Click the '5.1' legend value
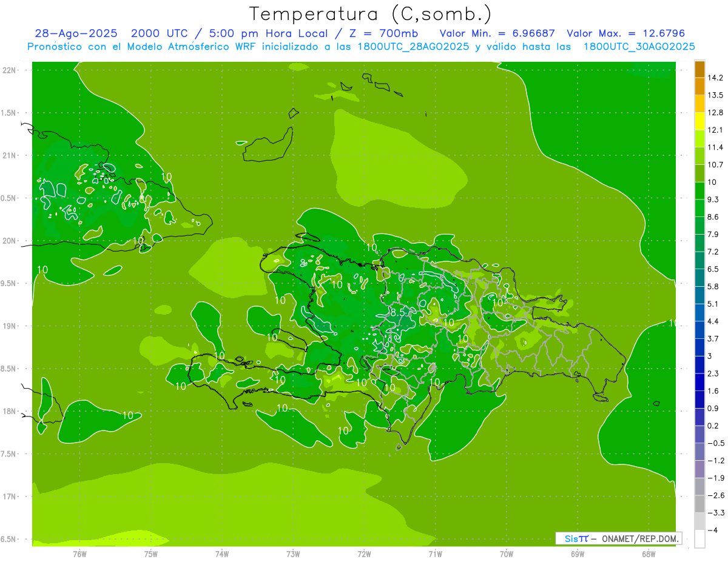 point(713,304)
